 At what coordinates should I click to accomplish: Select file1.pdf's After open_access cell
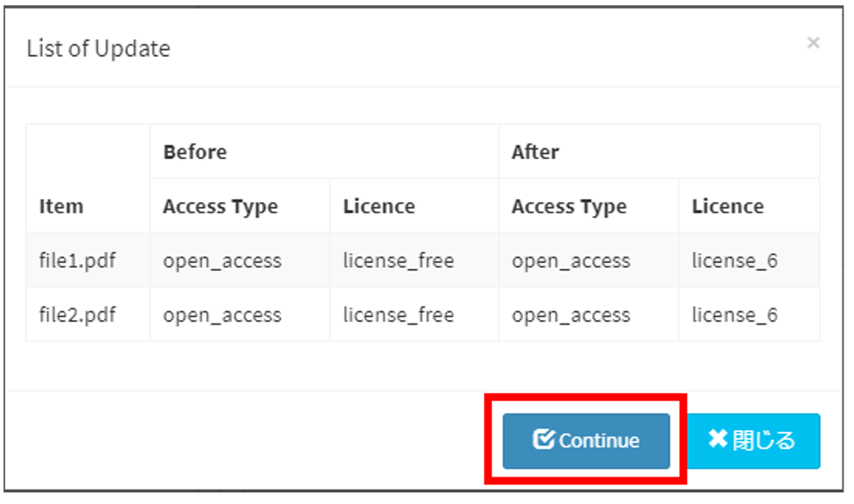[571, 260]
